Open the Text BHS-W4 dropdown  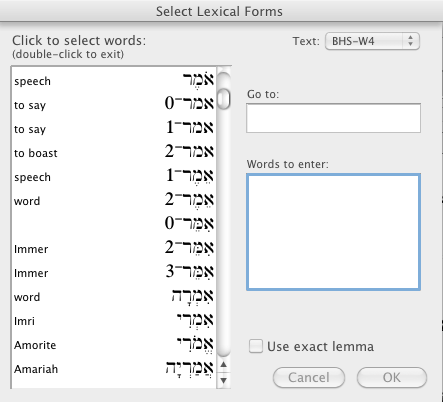[372, 41]
